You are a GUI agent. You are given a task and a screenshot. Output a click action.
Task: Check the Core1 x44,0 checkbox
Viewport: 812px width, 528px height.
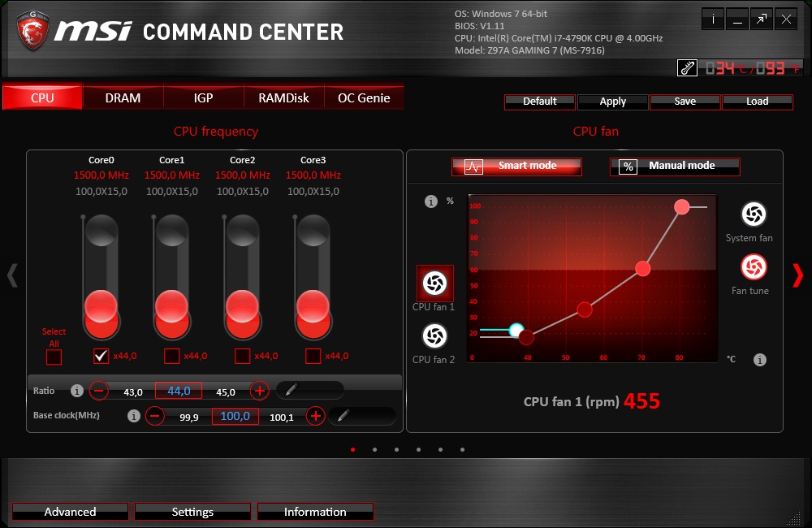pos(172,356)
